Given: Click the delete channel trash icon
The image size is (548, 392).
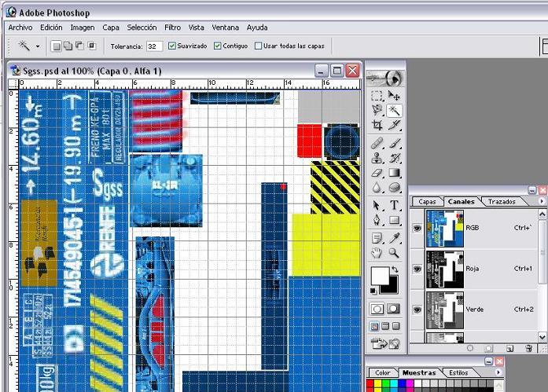Looking at the screenshot, I should click(x=529, y=348).
